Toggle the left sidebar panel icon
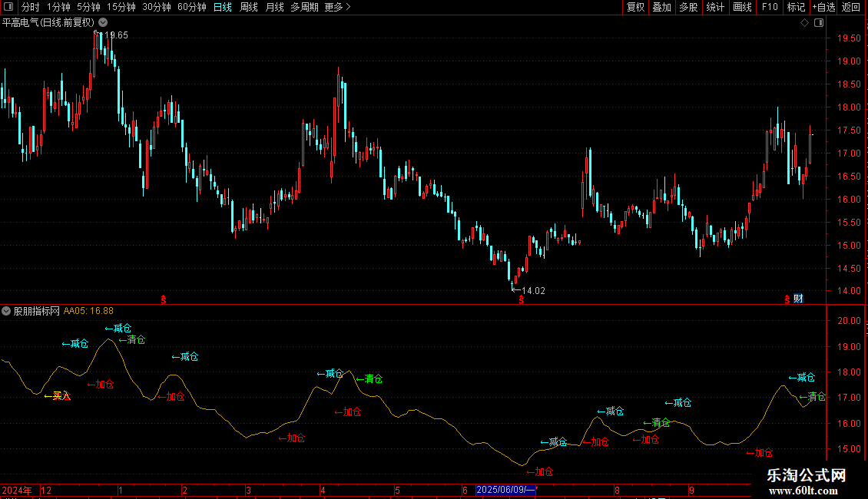The image size is (868, 499). pyautogui.click(x=8, y=7)
